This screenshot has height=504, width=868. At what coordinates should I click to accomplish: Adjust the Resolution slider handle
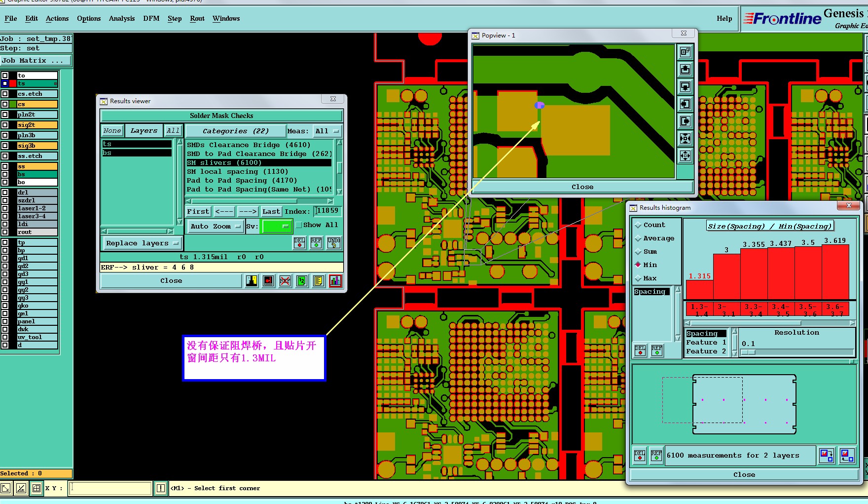(748, 352)
